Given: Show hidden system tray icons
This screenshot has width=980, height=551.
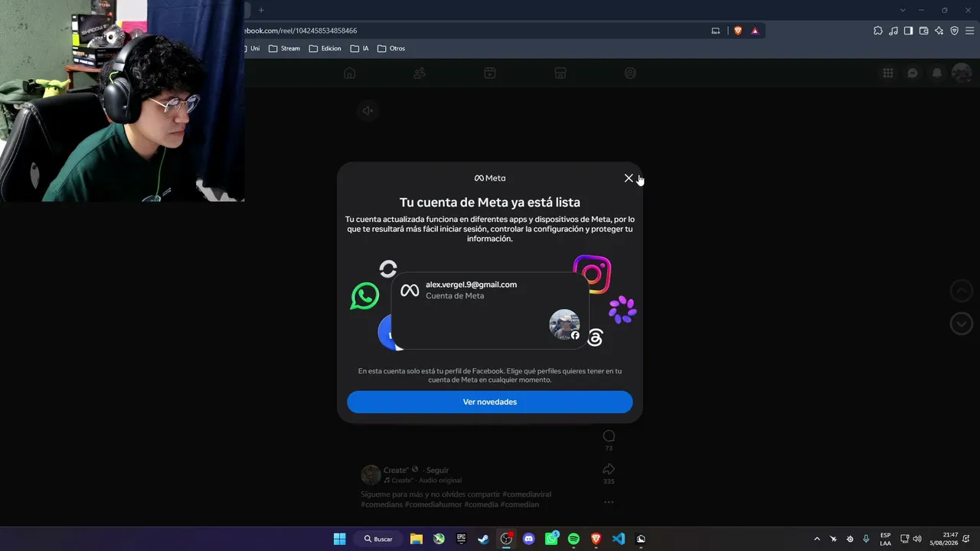Looking at the screenshot, I should click(817, 539).
